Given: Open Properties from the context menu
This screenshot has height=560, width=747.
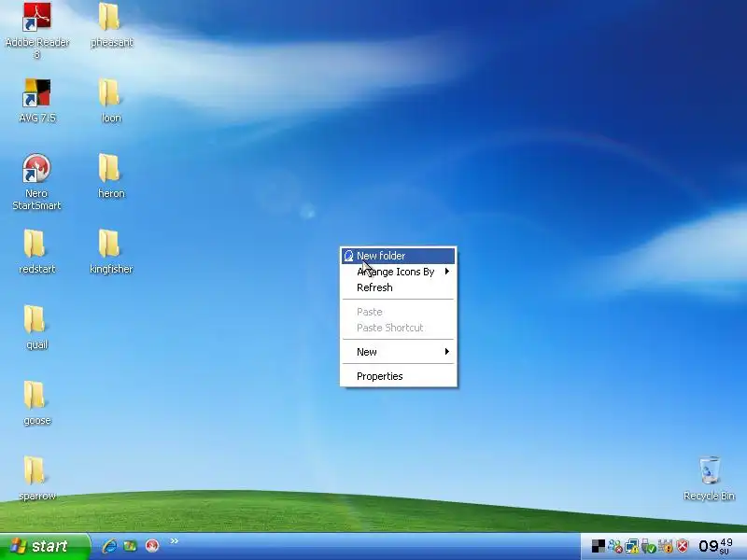Looking at the screenshot, I should coord(399,376).
